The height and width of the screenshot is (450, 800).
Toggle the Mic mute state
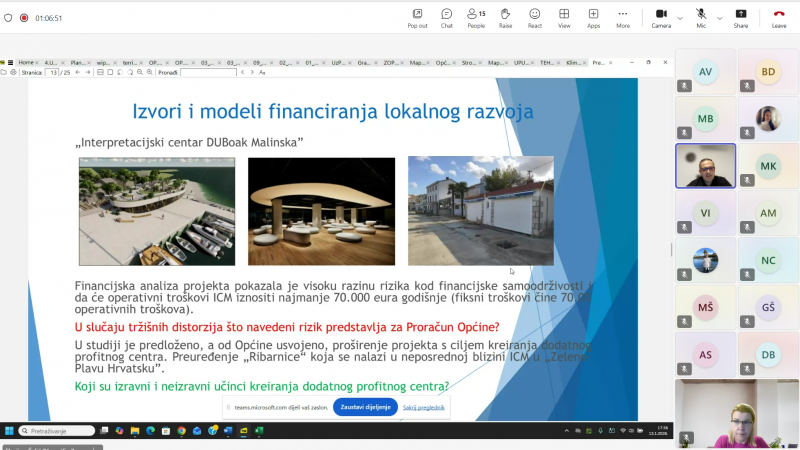point(701,17)
